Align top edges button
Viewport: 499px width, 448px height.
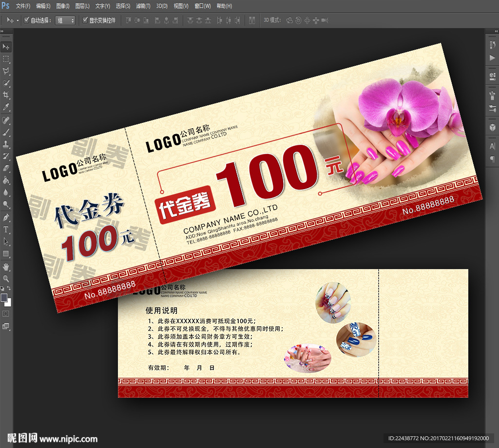click(x=128, y=20)
